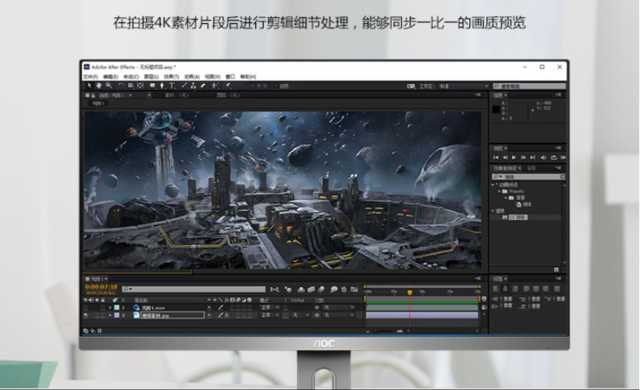
Task: Step back one frame in Preview panel
Action: (505, 157)
